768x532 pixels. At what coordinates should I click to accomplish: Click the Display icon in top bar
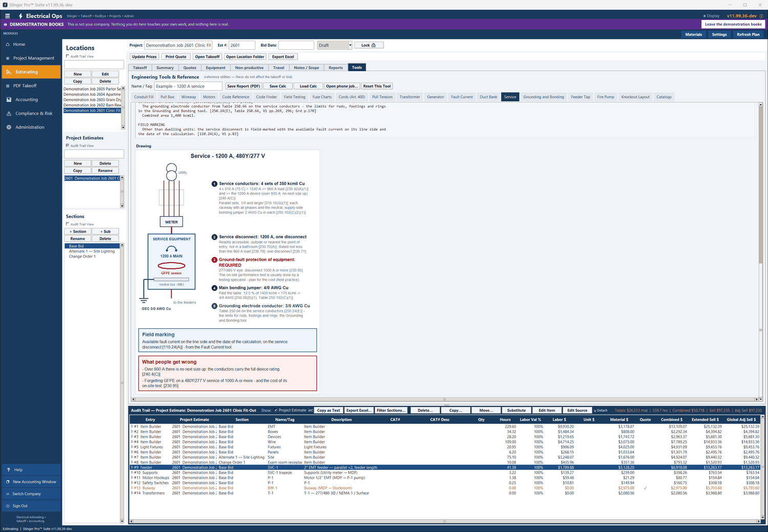(705, 16)
